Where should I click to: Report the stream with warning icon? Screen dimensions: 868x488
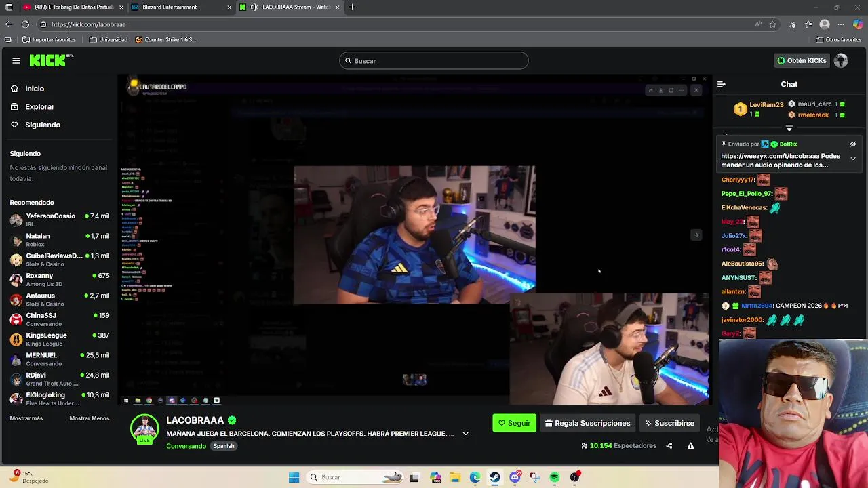point(690,445)
